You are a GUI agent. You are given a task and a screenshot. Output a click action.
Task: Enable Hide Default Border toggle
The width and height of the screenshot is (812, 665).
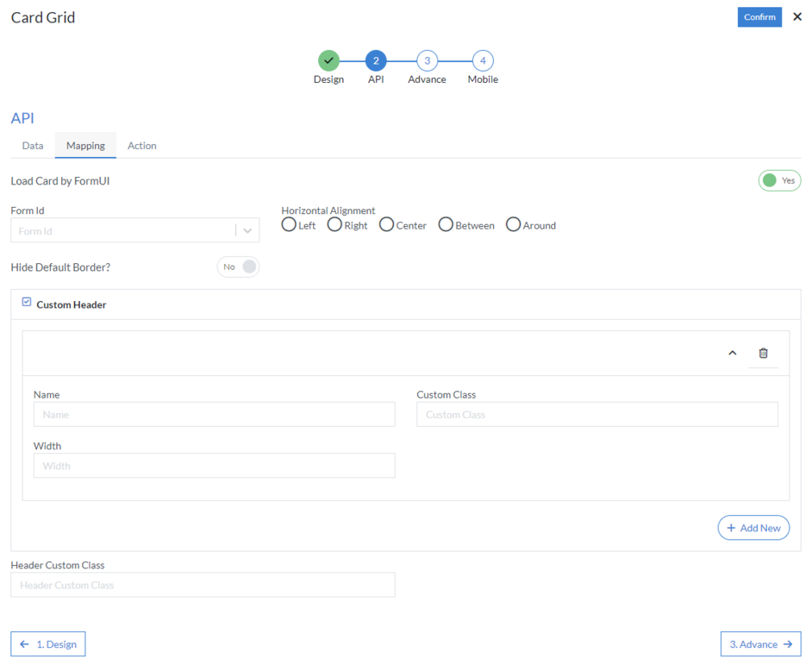click(238, 267)
